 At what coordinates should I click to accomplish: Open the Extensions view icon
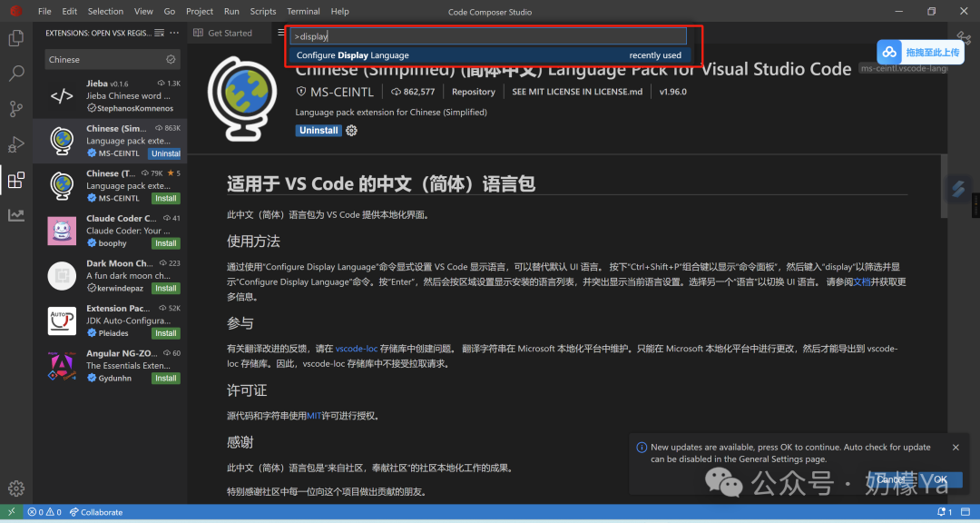(x=16, y=180)
